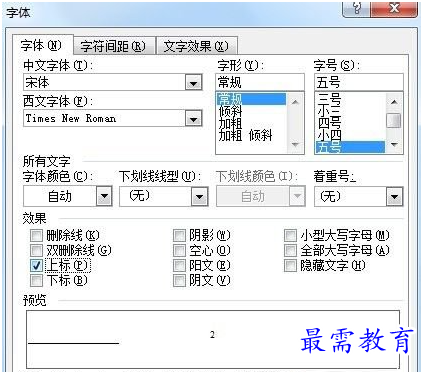
Task: Click the help question mark button
Action: tap(356, 9)
